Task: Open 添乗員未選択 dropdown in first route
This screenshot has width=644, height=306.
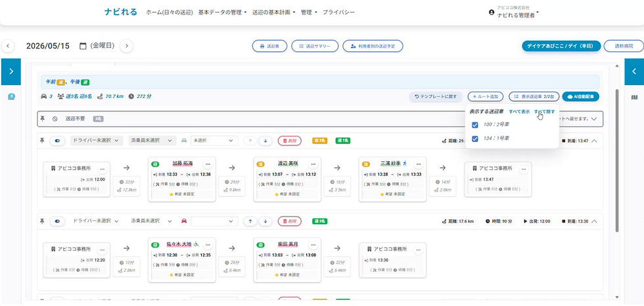Action: pos(152,141)
